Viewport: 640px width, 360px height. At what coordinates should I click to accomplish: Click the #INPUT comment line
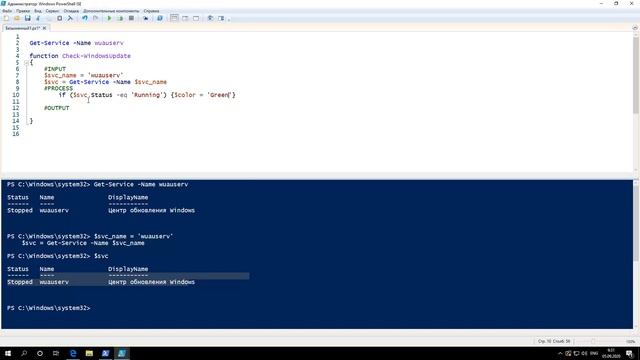click(55, 69)
